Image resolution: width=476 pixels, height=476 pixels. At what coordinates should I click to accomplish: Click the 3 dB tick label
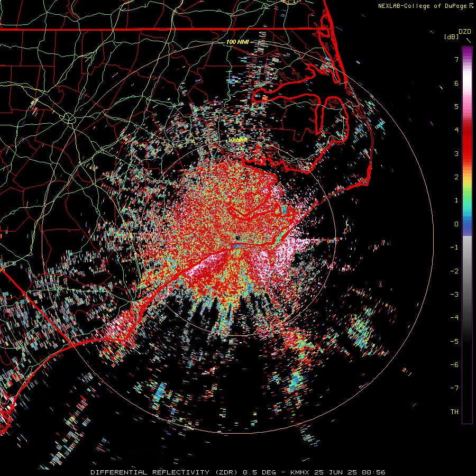click(x=456, y=153)
